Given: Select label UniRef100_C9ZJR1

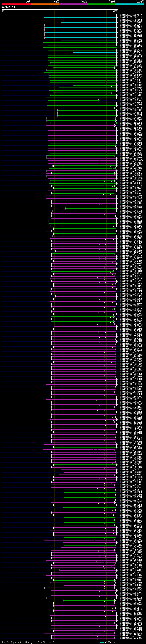Looking at the screenshot, I should click(131, 296).
